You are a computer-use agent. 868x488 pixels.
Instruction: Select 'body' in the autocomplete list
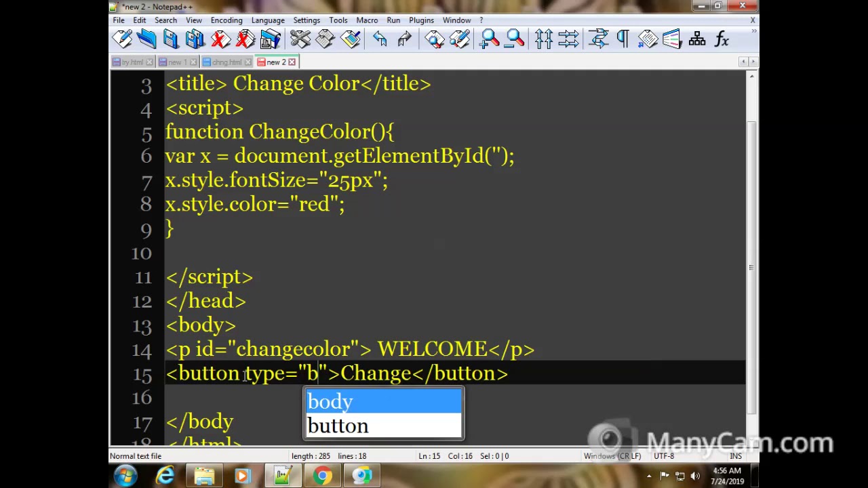pos(384,402)
